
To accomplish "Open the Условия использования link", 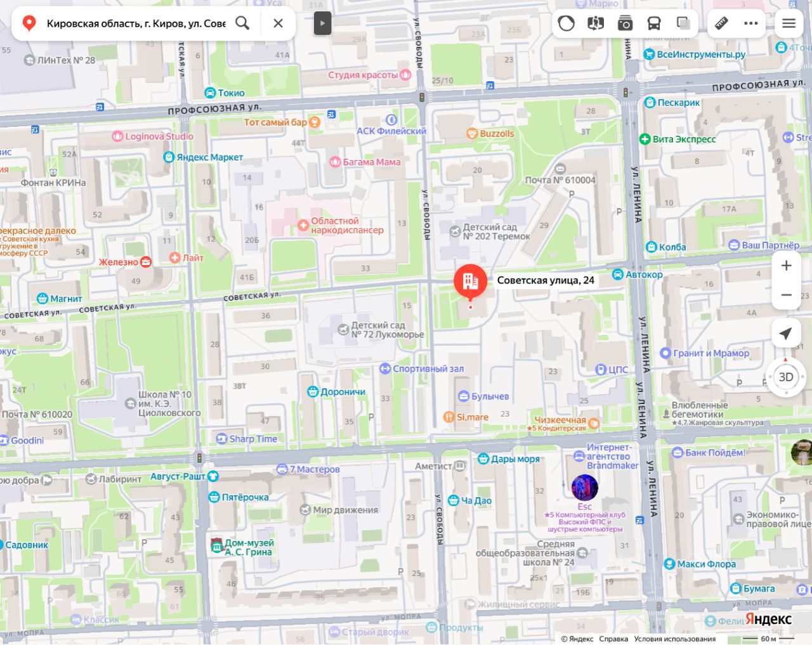I will coord(675,639).
